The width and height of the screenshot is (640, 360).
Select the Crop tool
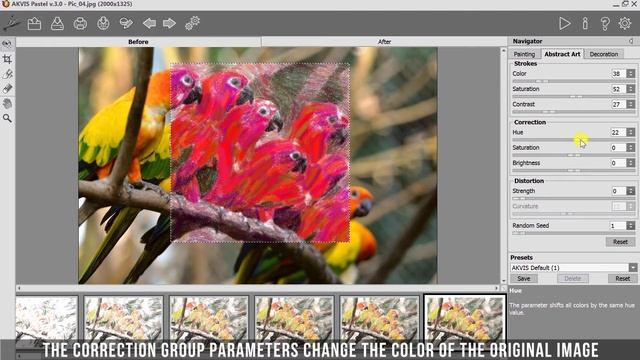click(7, 59)
